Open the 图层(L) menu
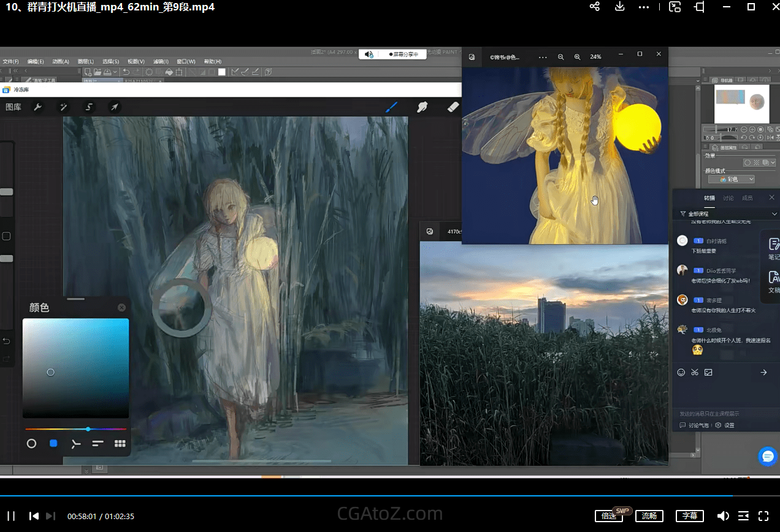The width and height of the screenshot is (780, 532). click(x=86, y=61)
